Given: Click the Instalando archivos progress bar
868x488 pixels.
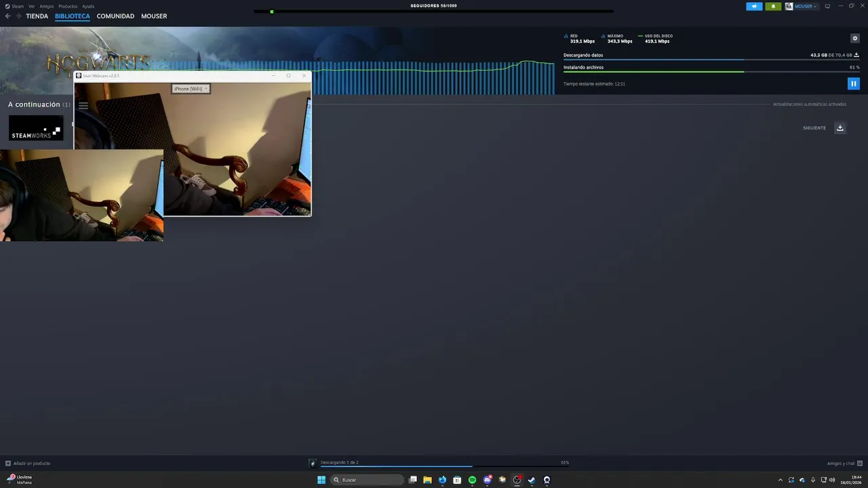Looking at the screenshot, I should [x=711, y=72].
